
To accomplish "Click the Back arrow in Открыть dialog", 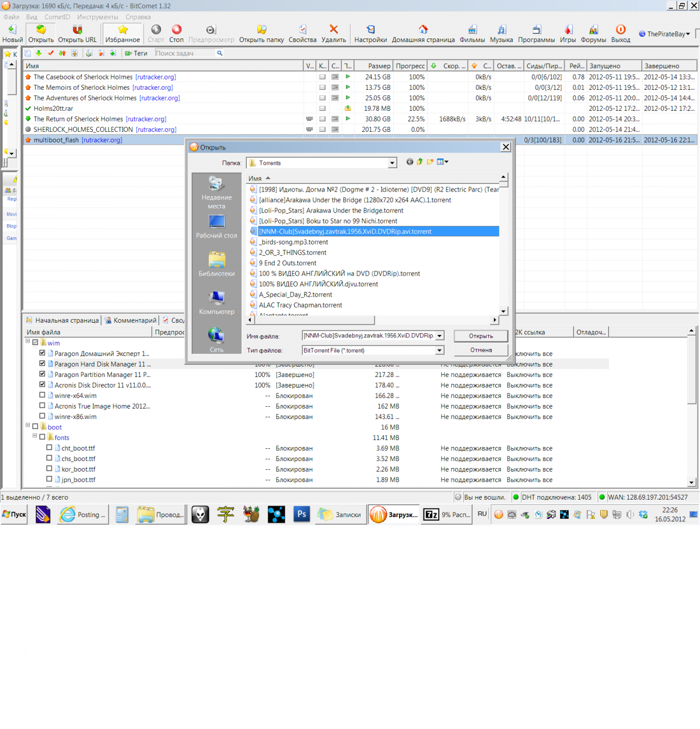I will [x=409, y=162].
